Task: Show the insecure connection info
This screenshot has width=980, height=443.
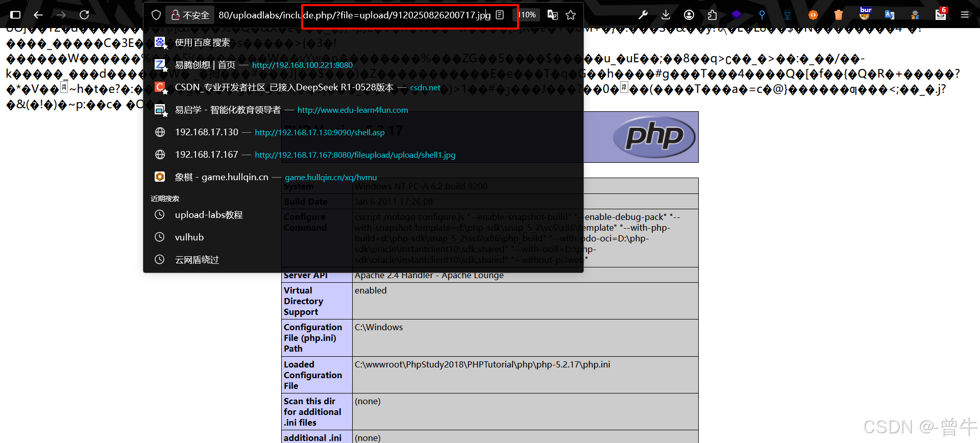Action: 190,15
